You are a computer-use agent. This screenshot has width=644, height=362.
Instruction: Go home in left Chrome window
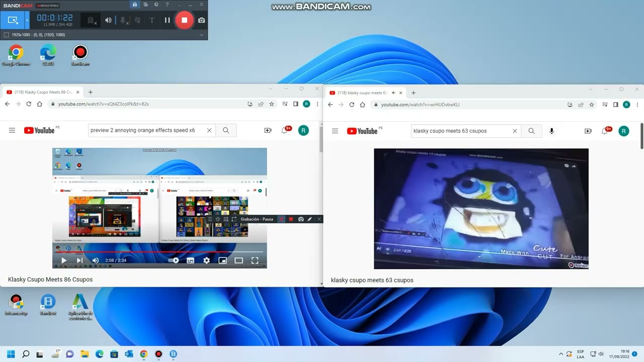coord(39,104)
